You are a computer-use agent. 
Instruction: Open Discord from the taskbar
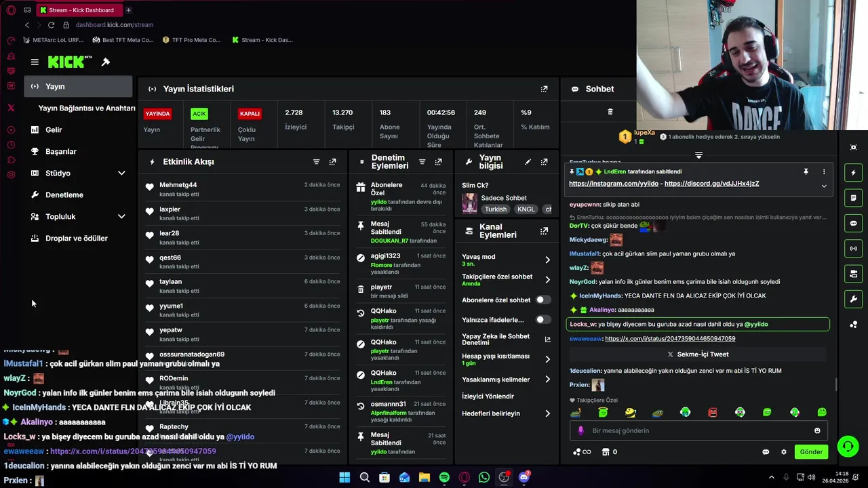[x=524, y=477]
